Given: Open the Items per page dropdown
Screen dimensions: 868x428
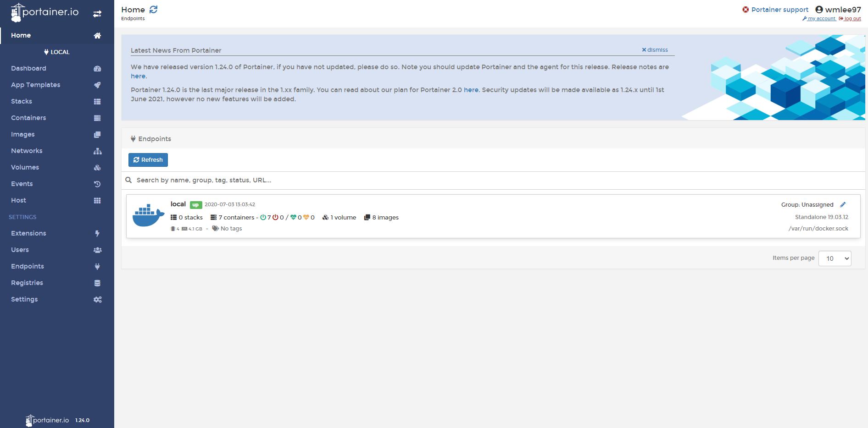Looking at the screenshot, I should coord(835,258).
